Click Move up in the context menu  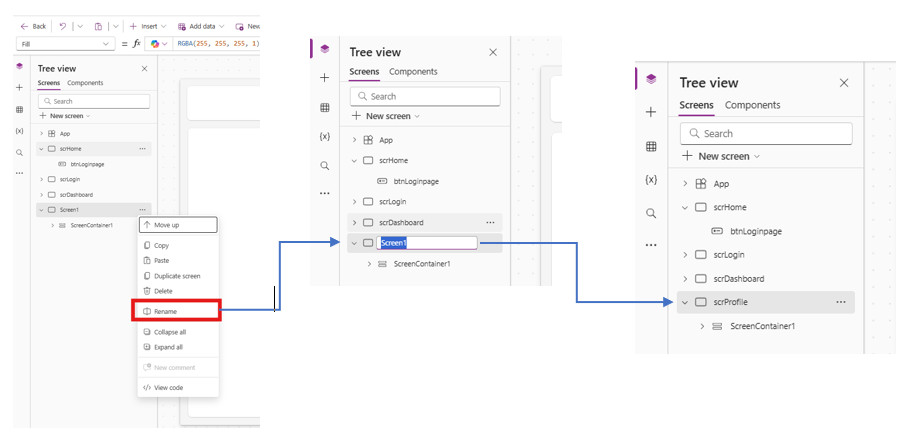coord(166,225)
